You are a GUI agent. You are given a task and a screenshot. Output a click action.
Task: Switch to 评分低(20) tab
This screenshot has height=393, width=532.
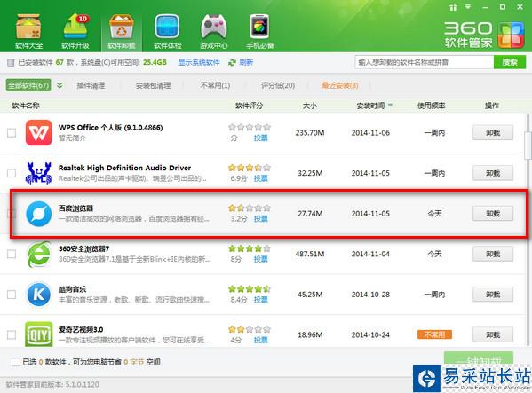pyautogui.click(x=277, y=85)
